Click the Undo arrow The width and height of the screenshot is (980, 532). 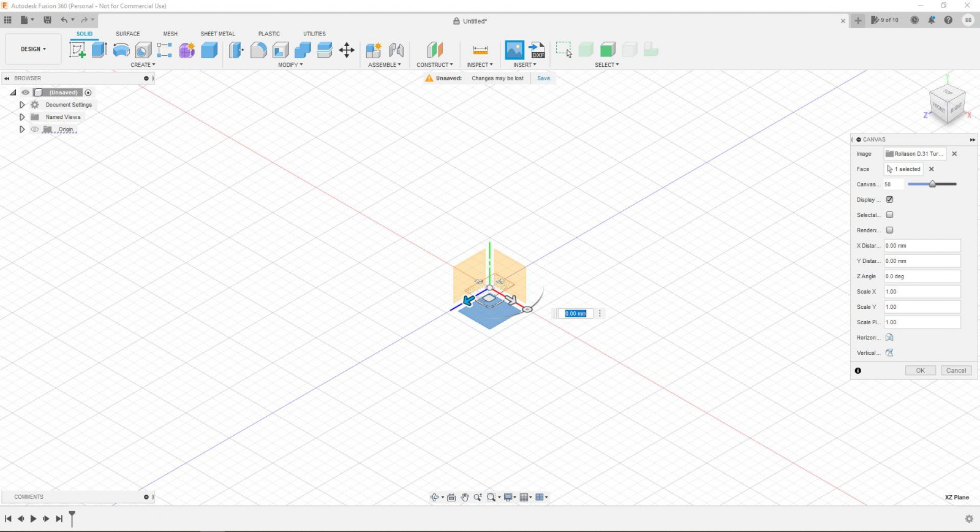(64, 20)
